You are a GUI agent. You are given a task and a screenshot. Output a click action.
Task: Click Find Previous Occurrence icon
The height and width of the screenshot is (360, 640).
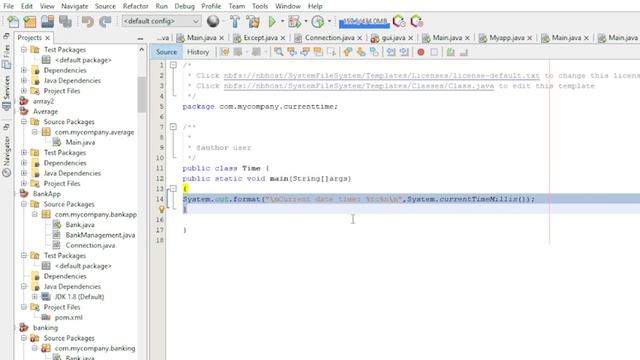(x=292, y=52)
